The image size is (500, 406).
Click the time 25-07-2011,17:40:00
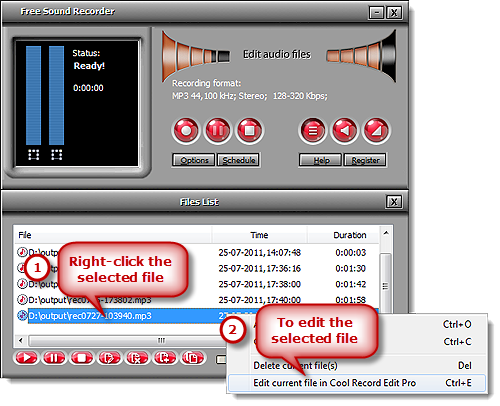click(x=260, y=300)
